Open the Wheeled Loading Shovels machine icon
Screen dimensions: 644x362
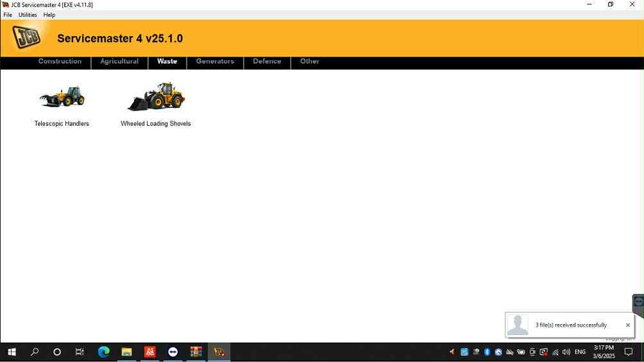point(156,96)
